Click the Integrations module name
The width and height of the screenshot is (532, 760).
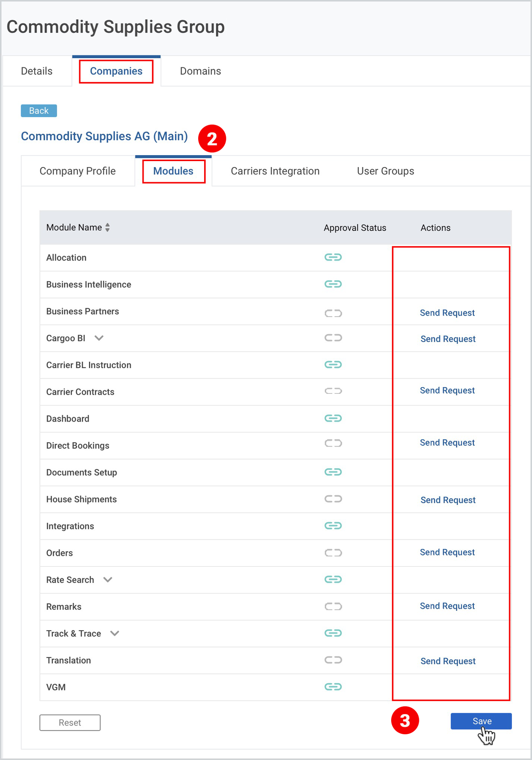coord(70,526)
